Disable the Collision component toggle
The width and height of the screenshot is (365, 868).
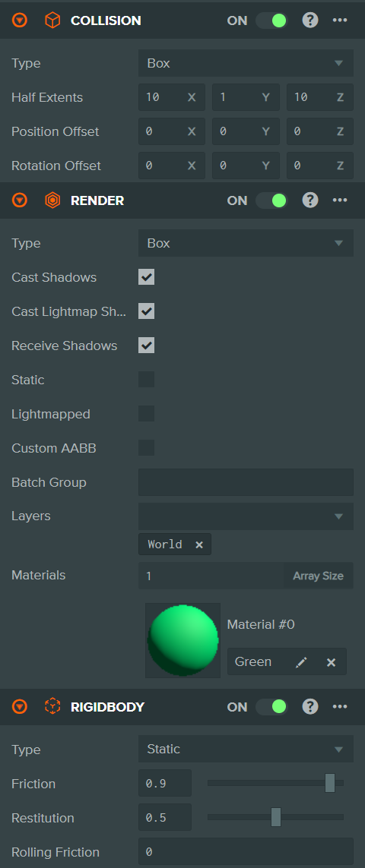click(x=271, y=21)
